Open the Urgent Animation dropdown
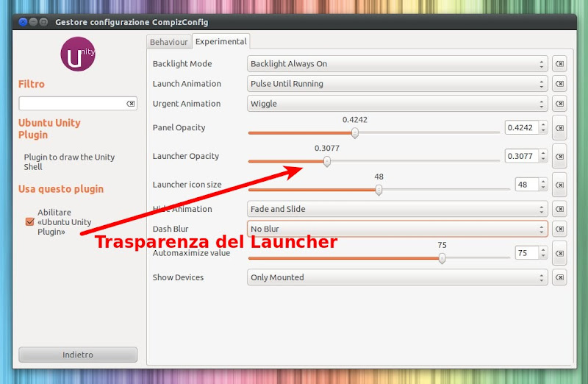This screenshot has height=384, width=588. (x=397, y=104)
